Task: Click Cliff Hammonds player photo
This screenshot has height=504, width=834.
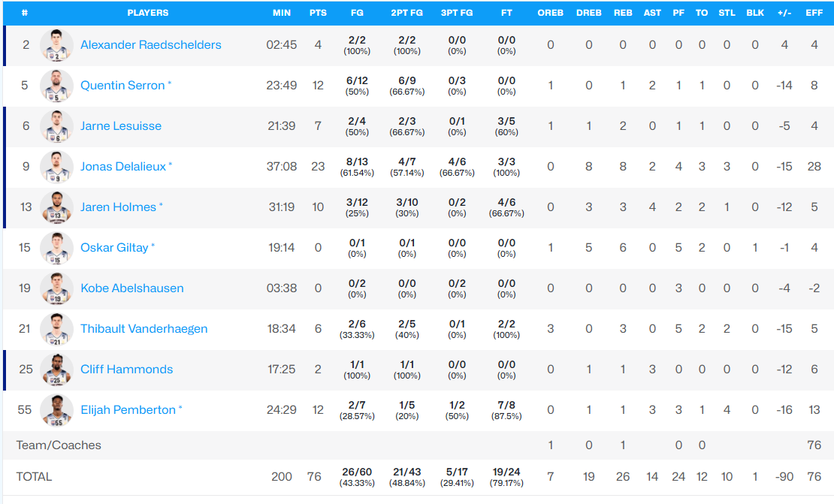Action: point(56,369)
